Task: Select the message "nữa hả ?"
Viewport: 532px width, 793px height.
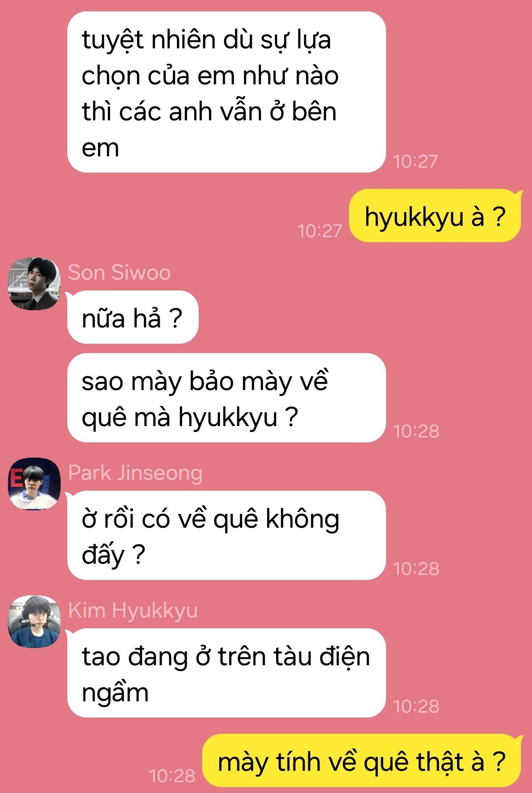Action: pos(133,317)
